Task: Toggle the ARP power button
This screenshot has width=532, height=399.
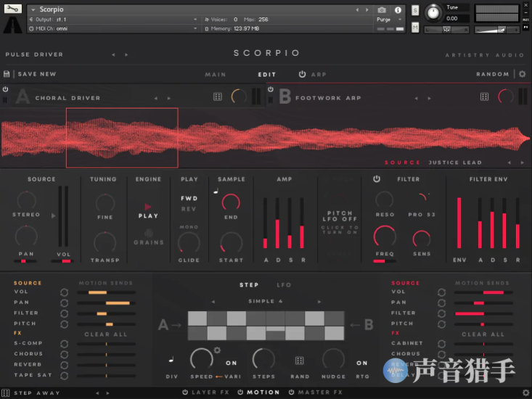Action: (302, 74)
